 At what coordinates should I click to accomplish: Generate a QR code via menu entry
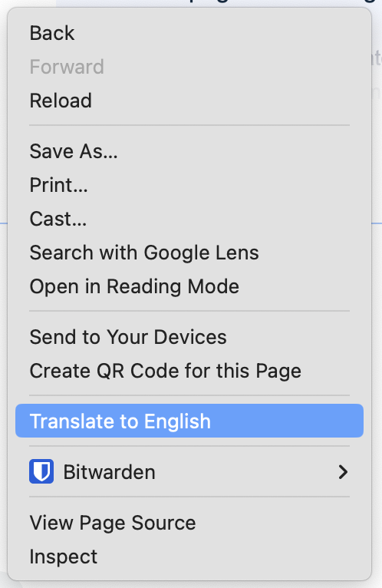189,371
